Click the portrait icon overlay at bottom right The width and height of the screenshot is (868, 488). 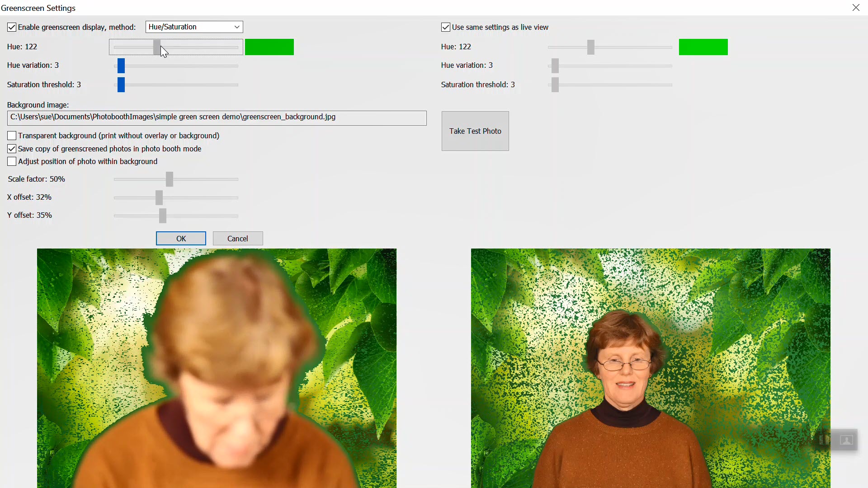846,440
